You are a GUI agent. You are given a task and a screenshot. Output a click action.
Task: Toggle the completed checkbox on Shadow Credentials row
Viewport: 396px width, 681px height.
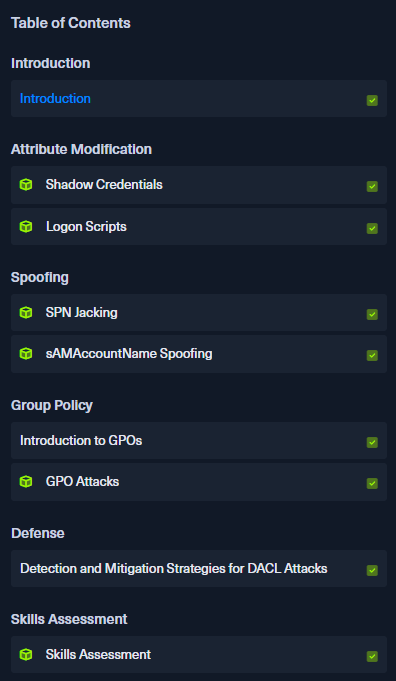pos(372,186)
